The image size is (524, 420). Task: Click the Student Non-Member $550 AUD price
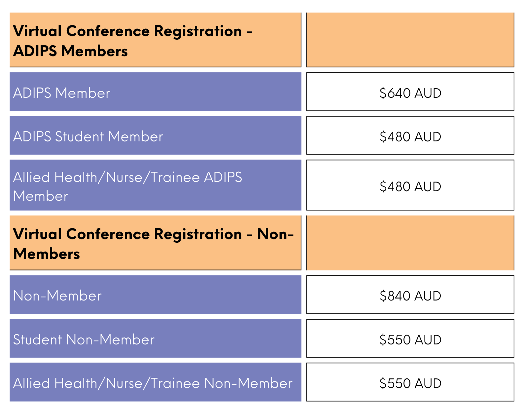pyautogui.click(x=410, y=340)
